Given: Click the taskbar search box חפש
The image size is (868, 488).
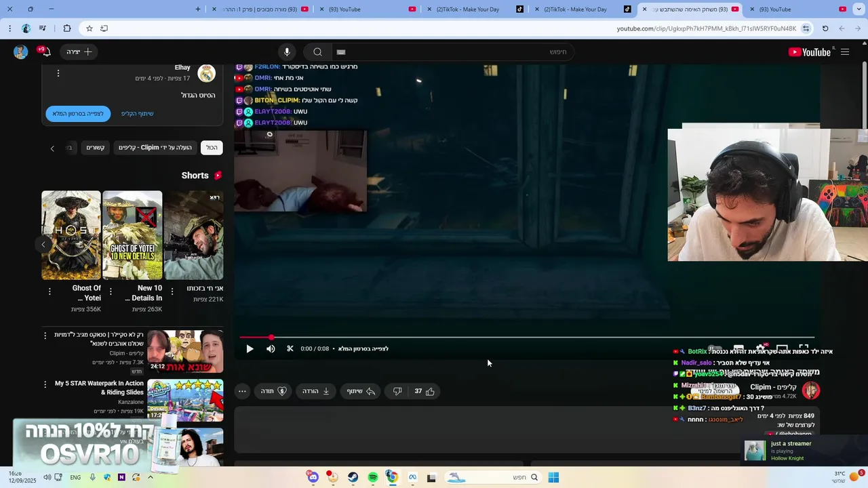Looking at the screenshot, I should point(493,477).
